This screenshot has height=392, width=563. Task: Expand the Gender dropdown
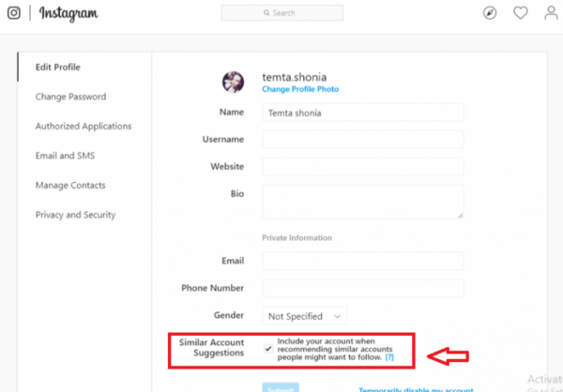click(x=304, y=316)
